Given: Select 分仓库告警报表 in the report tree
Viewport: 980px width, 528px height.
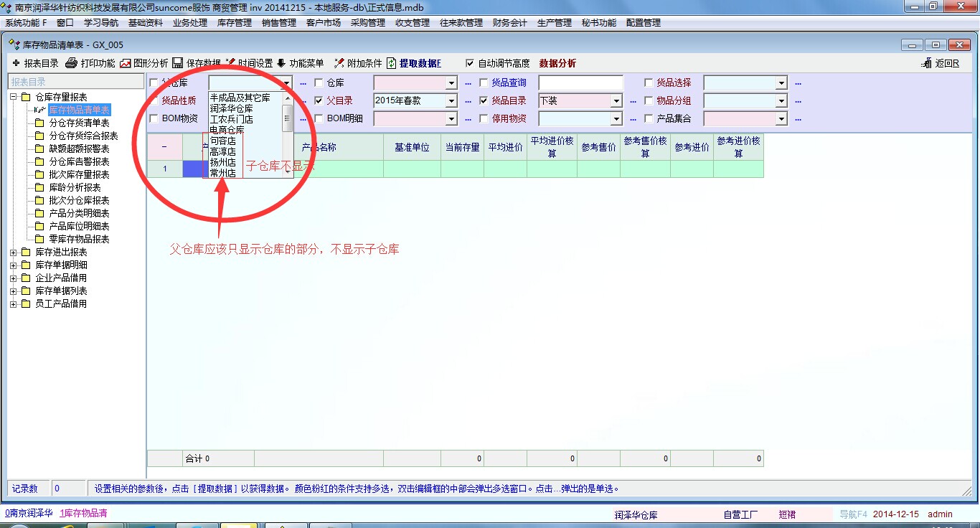Looking at the screenshot, I should pos(79,161).
